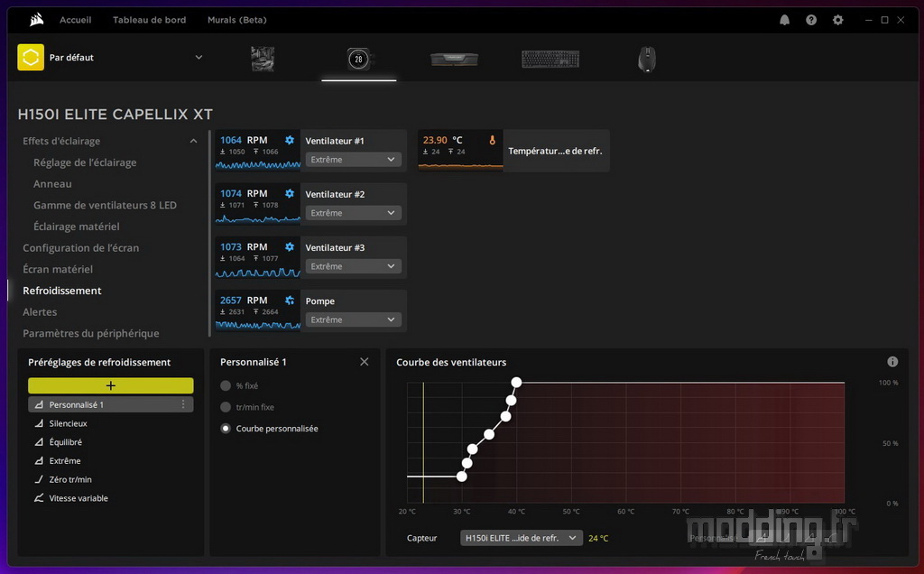Open Murals (Beta) tab

(x=237, y=20)
